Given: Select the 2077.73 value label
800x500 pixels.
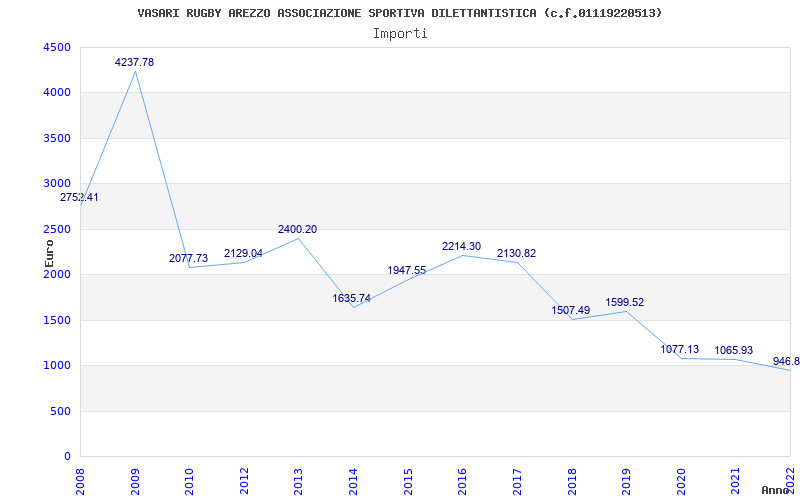Looking at the screenshot, I should 189,258.
